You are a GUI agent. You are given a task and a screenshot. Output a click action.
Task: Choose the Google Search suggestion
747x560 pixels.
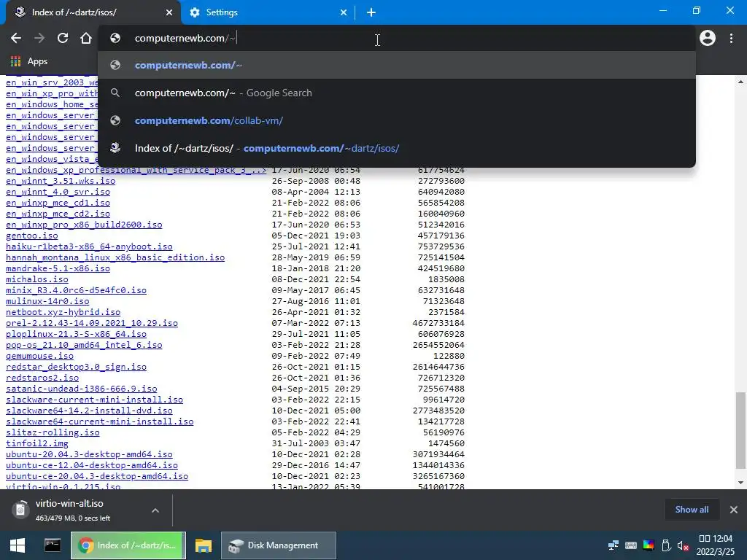coord(396,93)
